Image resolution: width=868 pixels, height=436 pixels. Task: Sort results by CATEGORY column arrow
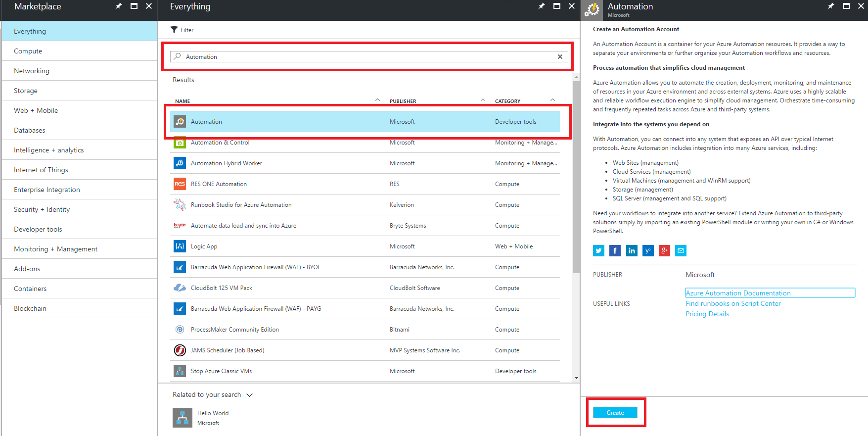(x=552, y=100)
